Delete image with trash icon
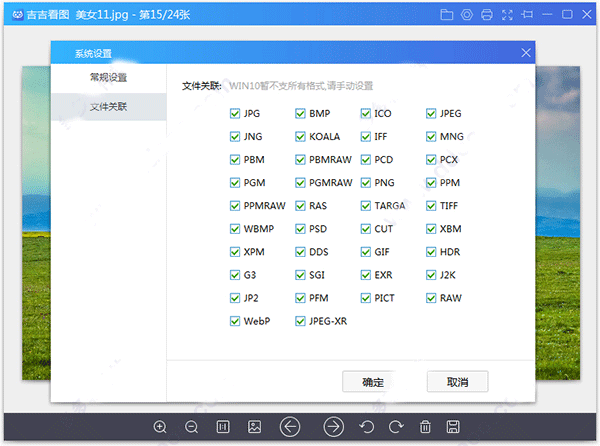Screen dimensions: 600x446 coord(425,426)
